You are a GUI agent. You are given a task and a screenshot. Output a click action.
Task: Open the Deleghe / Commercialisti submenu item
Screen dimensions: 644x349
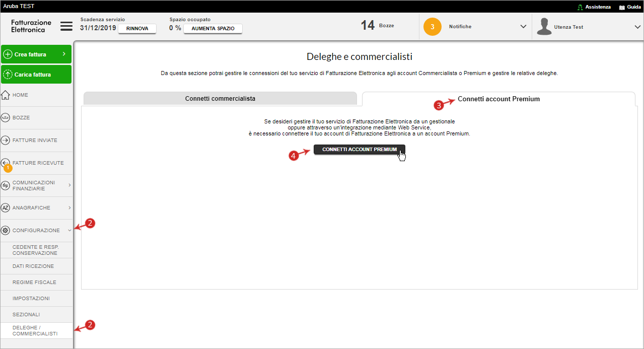pyautogui.click(x=36, y=330)
